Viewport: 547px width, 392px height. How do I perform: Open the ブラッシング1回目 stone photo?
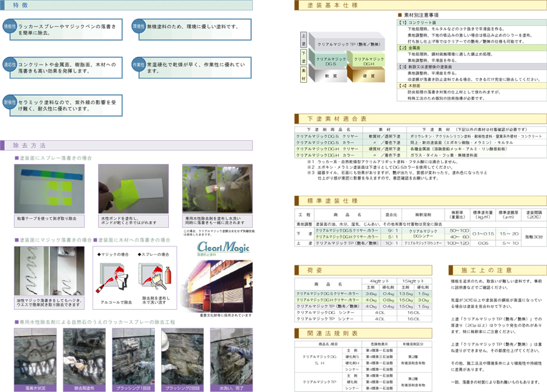(133, 357)
